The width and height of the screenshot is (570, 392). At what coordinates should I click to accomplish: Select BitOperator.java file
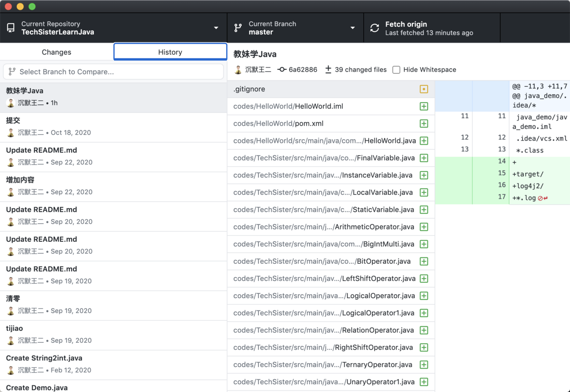(x=331, y=261)
